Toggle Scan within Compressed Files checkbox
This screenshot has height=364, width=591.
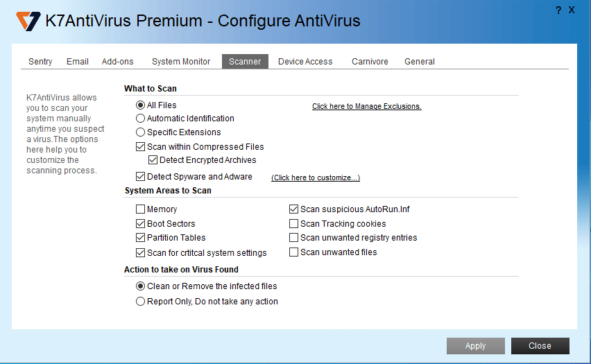tap(141, 147)
